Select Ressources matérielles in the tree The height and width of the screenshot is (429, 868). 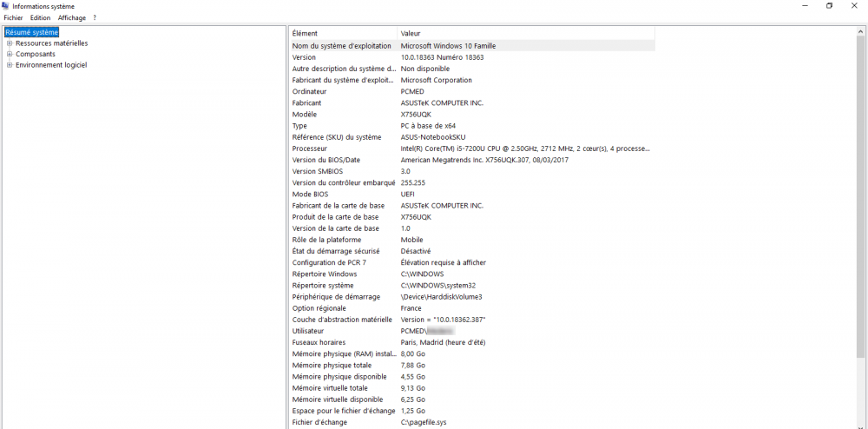tap(51, 43)
